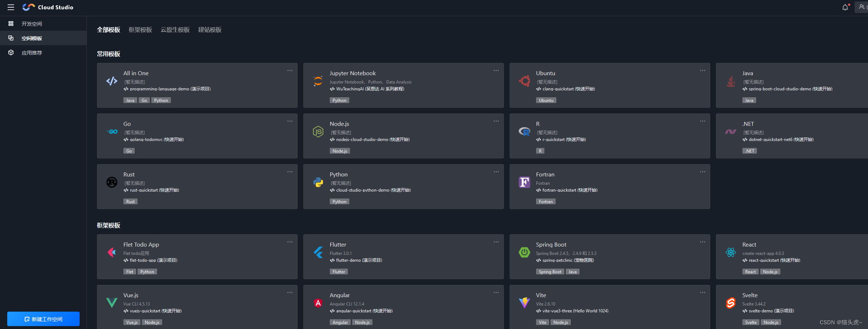Viewport: 868px width, 329px height.
Task: Click the Python logo in the Python card
Action: pyautogui.click(x=318, y=182)
